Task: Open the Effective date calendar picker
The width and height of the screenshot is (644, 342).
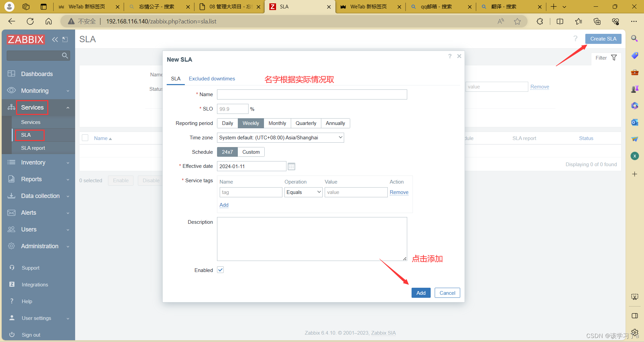Action: [291, 166]
